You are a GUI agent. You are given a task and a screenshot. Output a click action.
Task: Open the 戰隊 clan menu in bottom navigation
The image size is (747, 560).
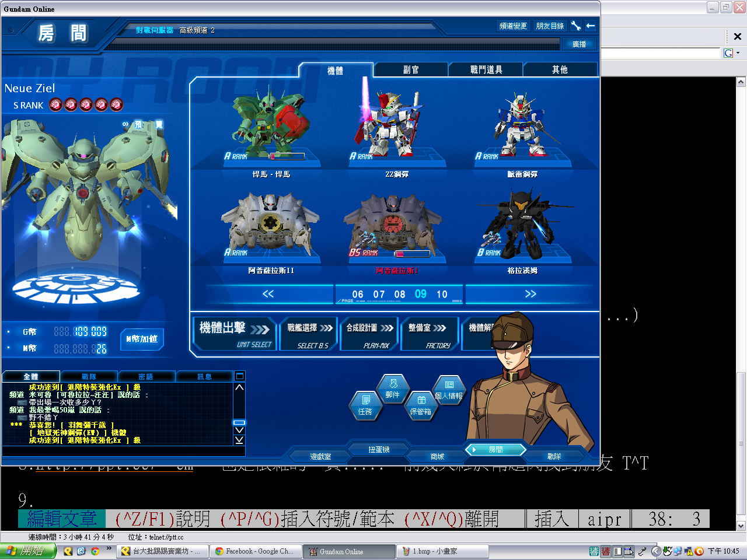tap(554, 457)
